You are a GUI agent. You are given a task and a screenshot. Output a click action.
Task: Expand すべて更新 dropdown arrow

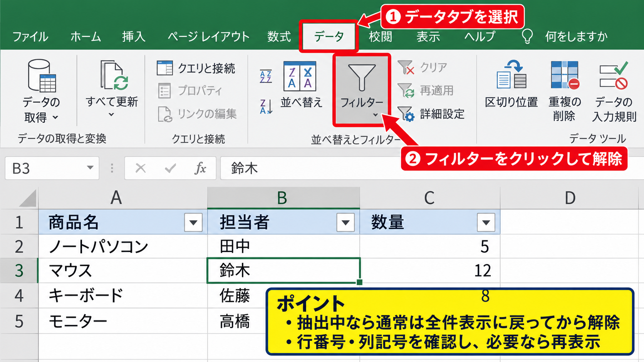coord(111,115)
